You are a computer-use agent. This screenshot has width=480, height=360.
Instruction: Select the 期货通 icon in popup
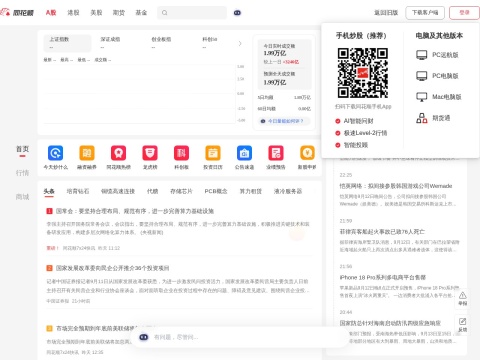tap(422, 118)
